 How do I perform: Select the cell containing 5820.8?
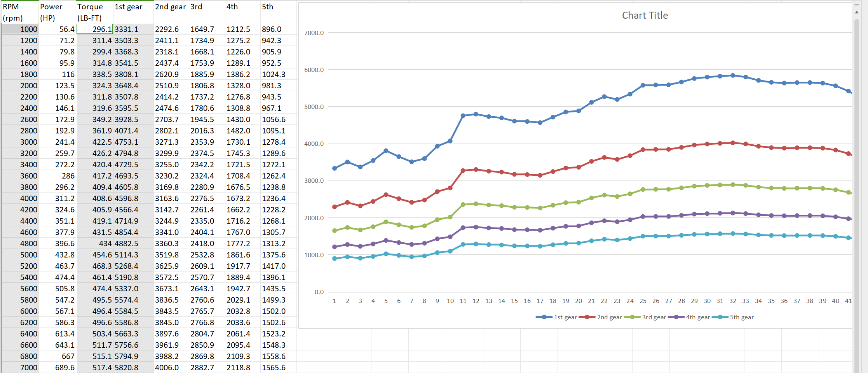[133, 368]
